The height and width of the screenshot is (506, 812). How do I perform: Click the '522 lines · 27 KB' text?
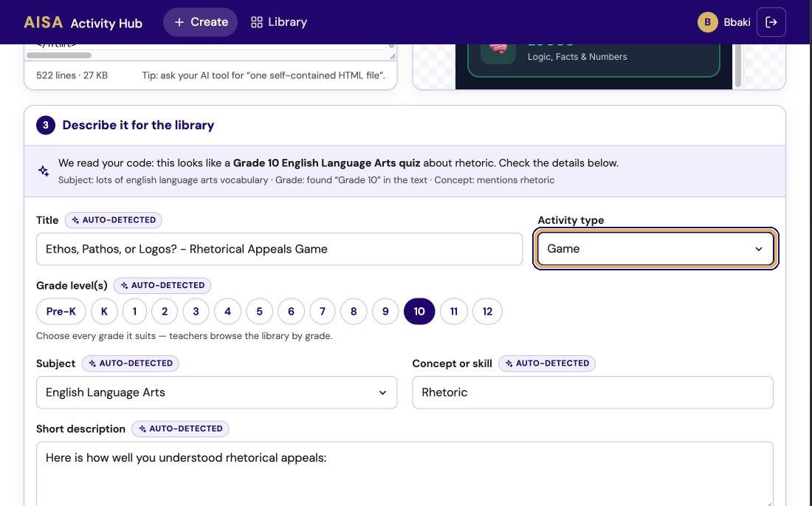pyautogui.click(x=72, y=75)
